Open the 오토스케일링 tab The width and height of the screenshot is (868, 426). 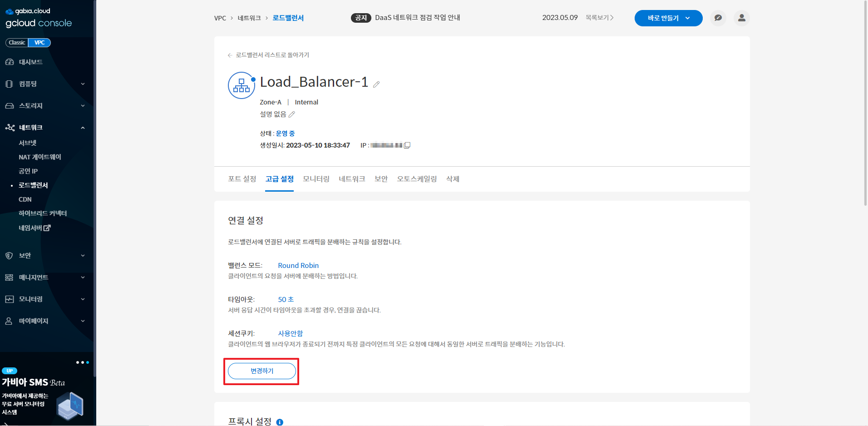417,179
